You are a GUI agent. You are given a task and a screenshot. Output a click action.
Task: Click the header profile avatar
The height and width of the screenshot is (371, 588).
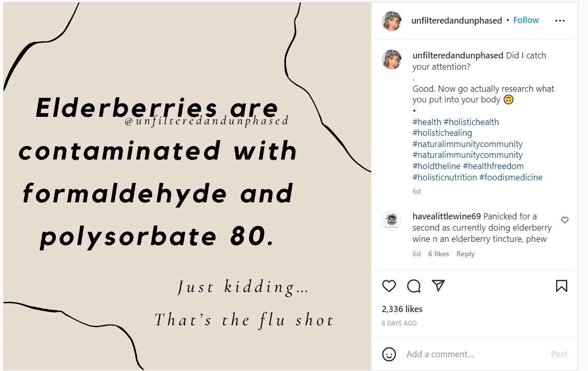click(x=392, y=20)
